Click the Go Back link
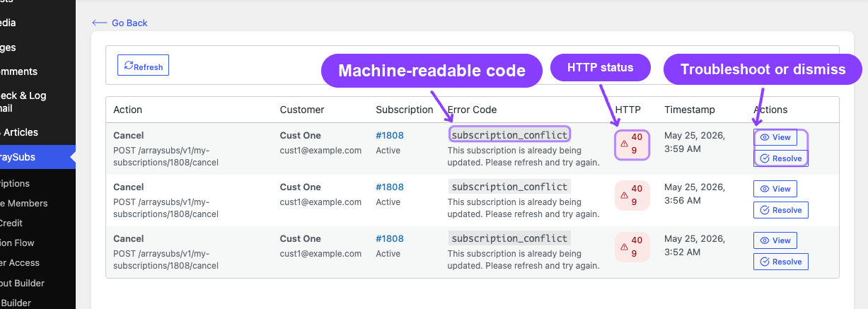868x309 pixels. [120, 23]
